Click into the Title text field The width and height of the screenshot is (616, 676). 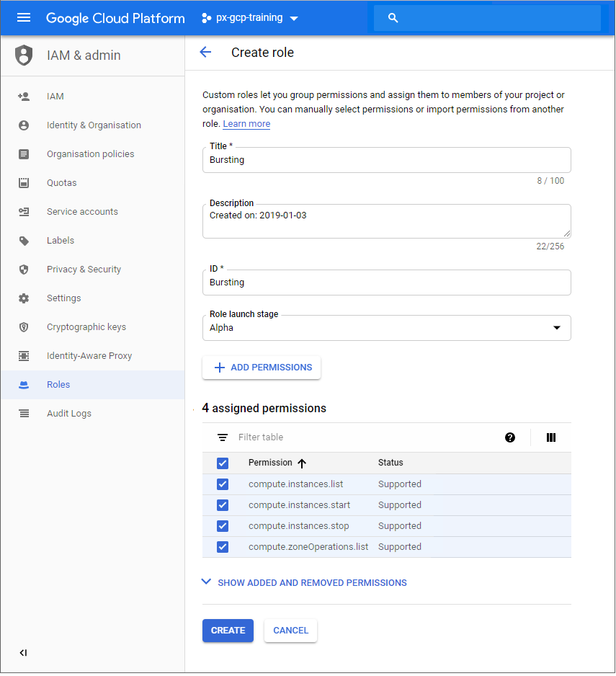(386, 160)
